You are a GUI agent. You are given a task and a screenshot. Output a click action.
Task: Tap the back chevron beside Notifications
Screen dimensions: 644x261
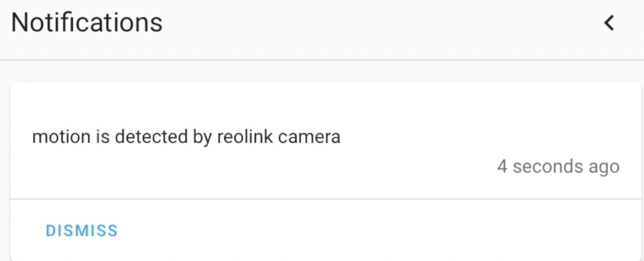point(610,22)
